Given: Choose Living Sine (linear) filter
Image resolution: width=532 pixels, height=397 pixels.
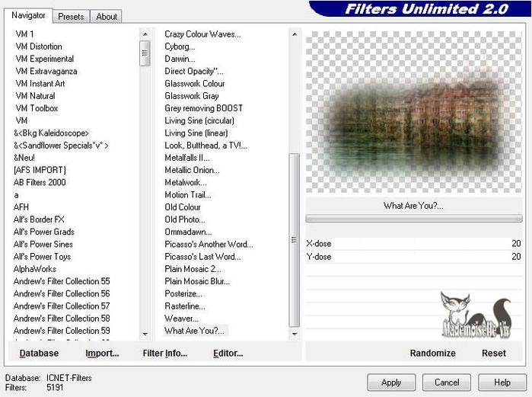Looking at the screenshot, I should 196,133.
